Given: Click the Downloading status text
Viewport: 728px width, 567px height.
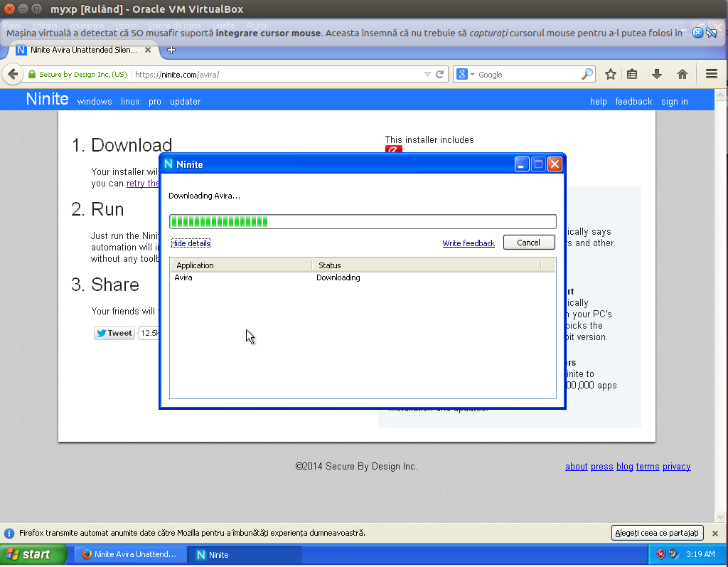Looking at the screenshot, I should pyautogui.click(x=338, y=277).
